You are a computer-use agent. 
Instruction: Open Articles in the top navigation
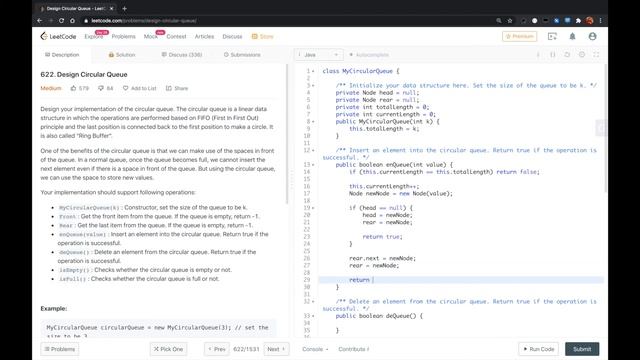coord(204,36)
